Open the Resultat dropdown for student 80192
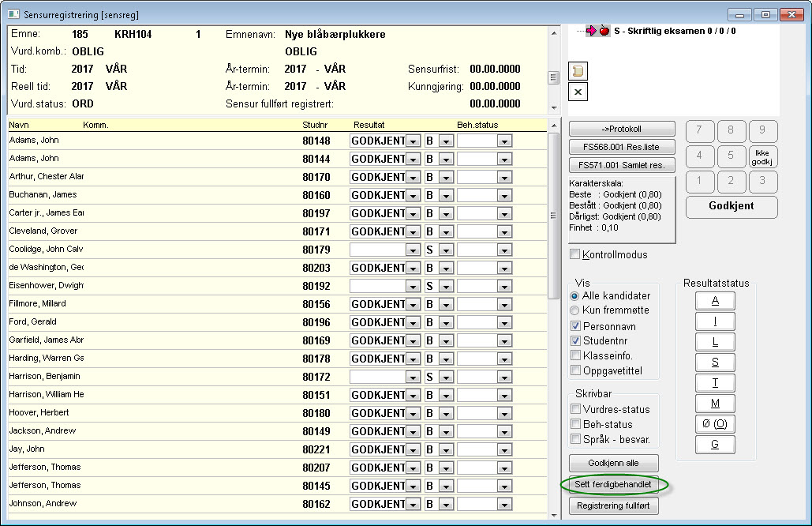 click(x=413, y=287)
